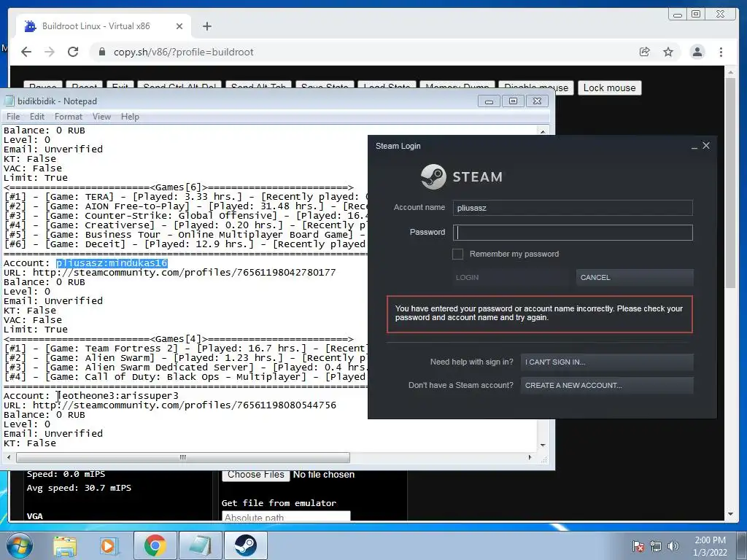The width and height of the screenshot is (747, 560).
Task: Click the Steam Password field
Action: click(x=573, y=233)
